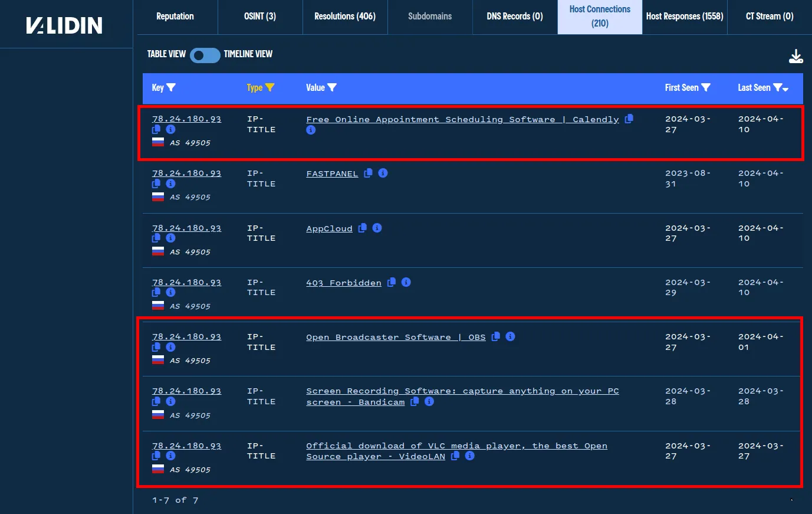Click AS 49505 in Calendly row

click(x=190, y=143)
